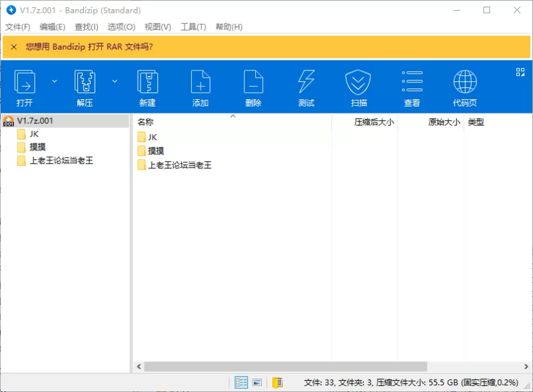This screenshot has height=392, width=533.
Task: Click the 摸摸 folder icon in file list
Action: click(x=142, y=151)
